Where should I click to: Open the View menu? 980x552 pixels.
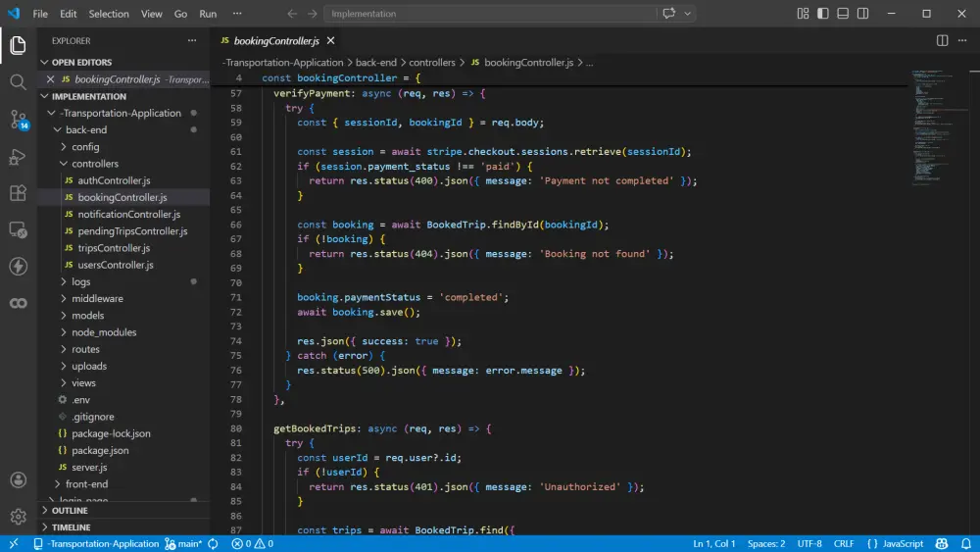[151, 13]
